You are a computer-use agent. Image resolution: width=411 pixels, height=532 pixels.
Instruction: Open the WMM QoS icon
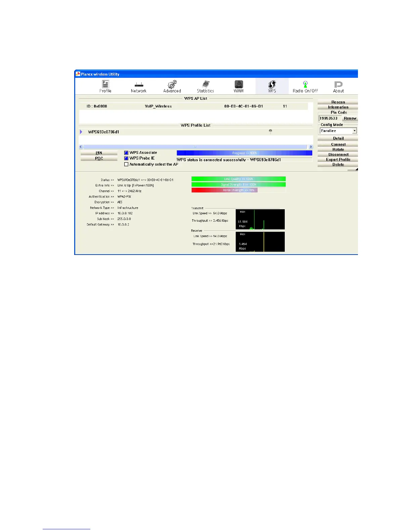[239, 84]
